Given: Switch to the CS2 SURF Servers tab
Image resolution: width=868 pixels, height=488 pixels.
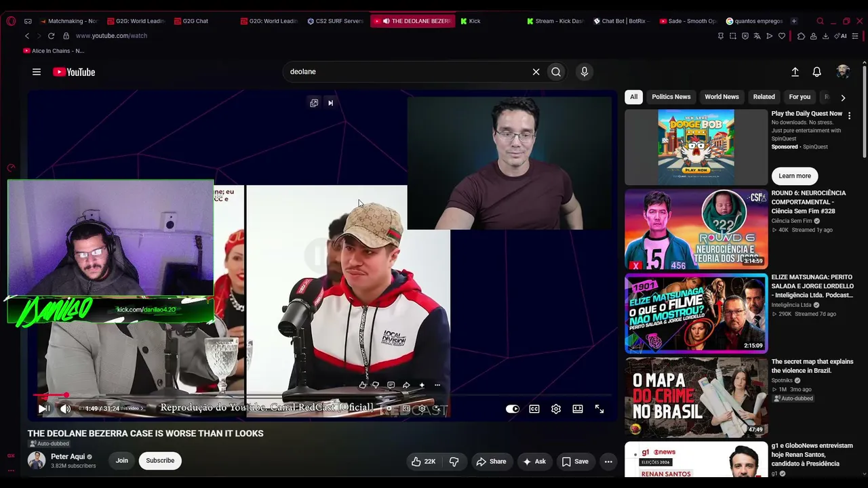Looking at the screenshot, I should coord(335,21).
